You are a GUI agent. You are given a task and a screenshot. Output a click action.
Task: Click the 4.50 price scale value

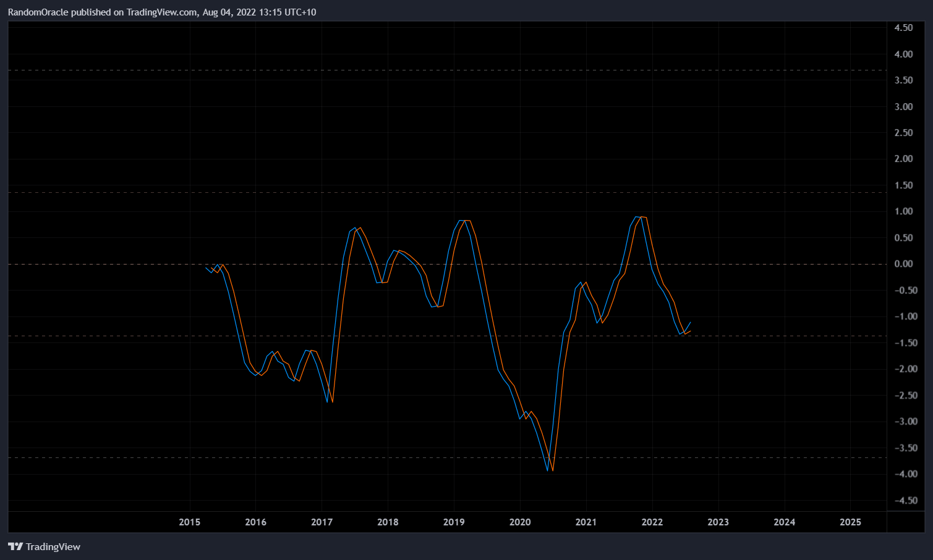(903, 28)
